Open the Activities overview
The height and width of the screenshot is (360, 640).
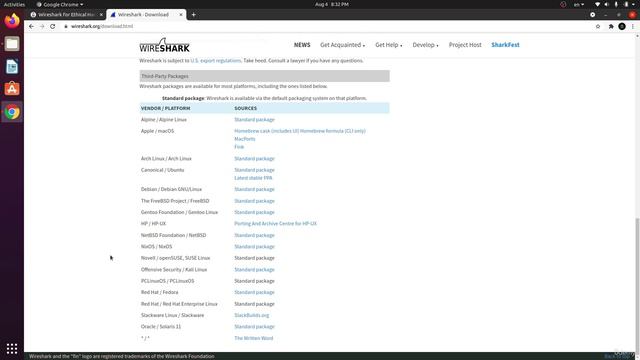click(x=14, y=4)
